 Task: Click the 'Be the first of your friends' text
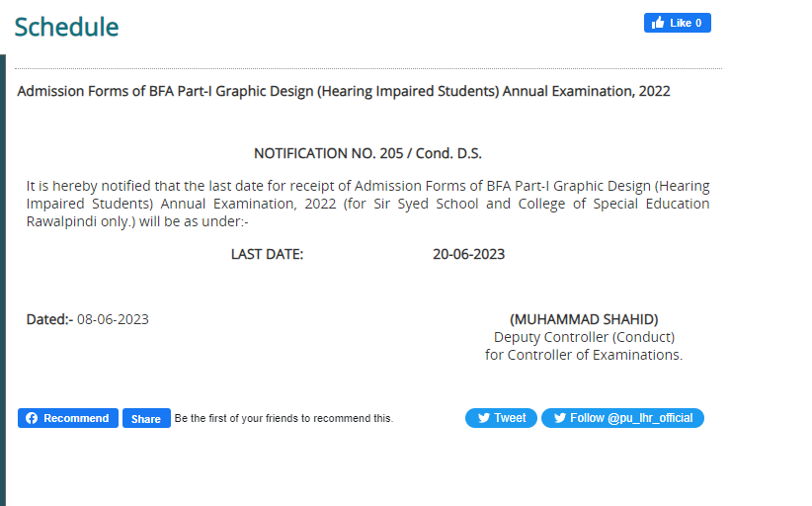[x=284, y=419]
